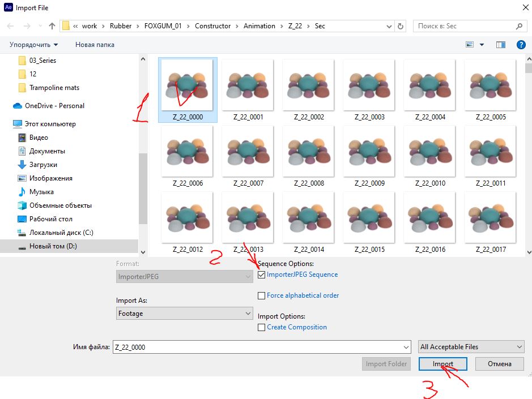Open the address bar path history dropdown
This screenshot has width=532, height=399.
389,26
